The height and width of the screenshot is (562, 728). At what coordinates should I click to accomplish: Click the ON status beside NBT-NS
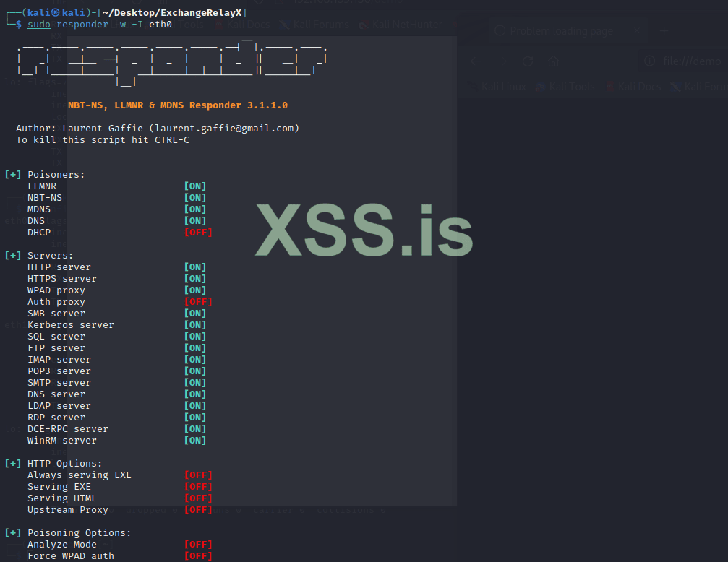click(x=195, y=198)
